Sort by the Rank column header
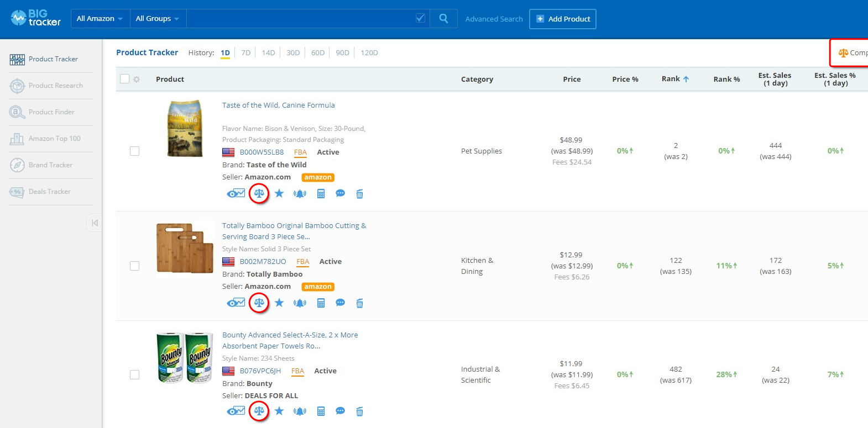868x428 pixels. (x=675, y=79)
